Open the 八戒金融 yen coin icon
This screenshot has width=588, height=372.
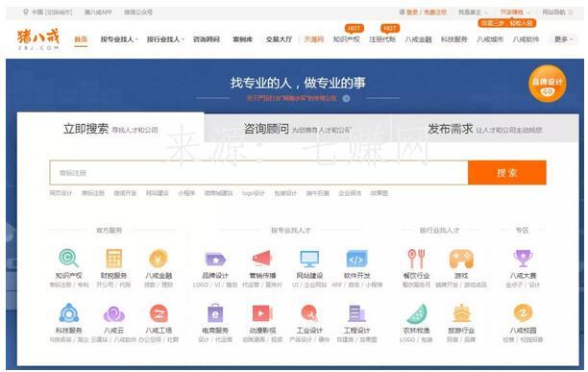[159, 258]
